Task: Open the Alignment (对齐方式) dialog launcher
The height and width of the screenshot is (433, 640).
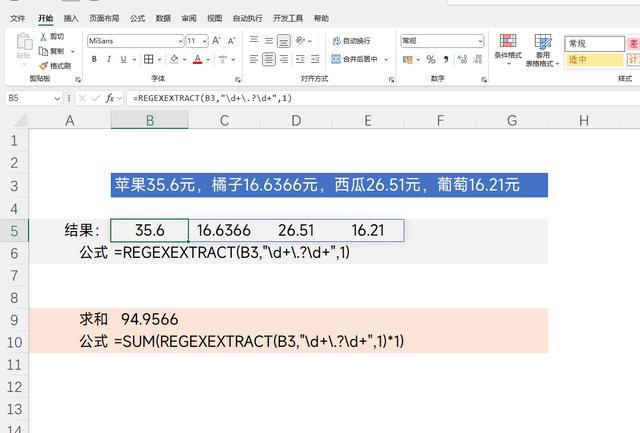Action: coord(391,80)
